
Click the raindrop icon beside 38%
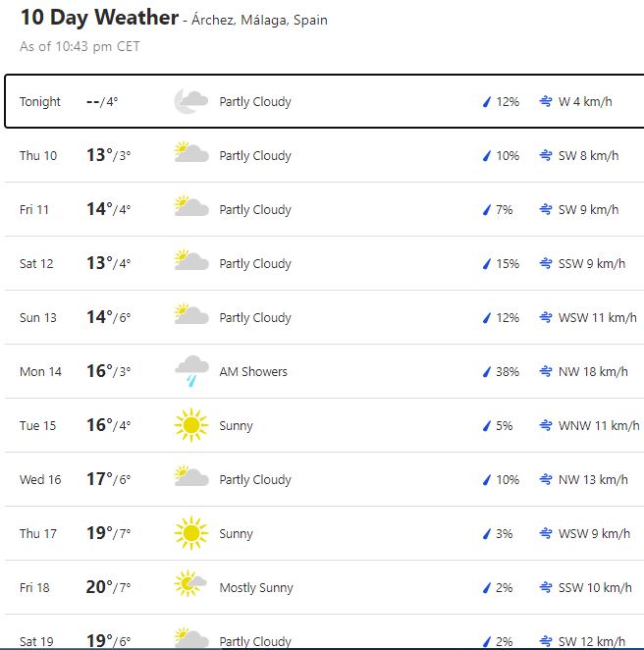(x=485, y=372)
